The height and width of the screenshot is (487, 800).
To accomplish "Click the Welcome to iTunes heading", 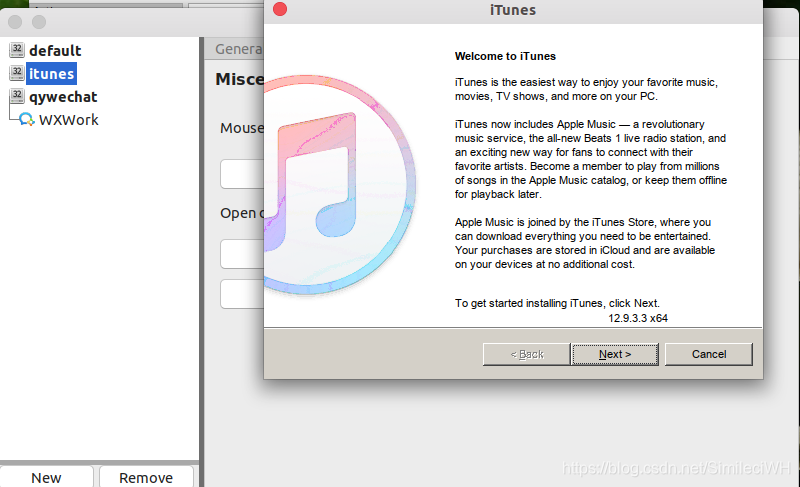I will coord(505,56).
